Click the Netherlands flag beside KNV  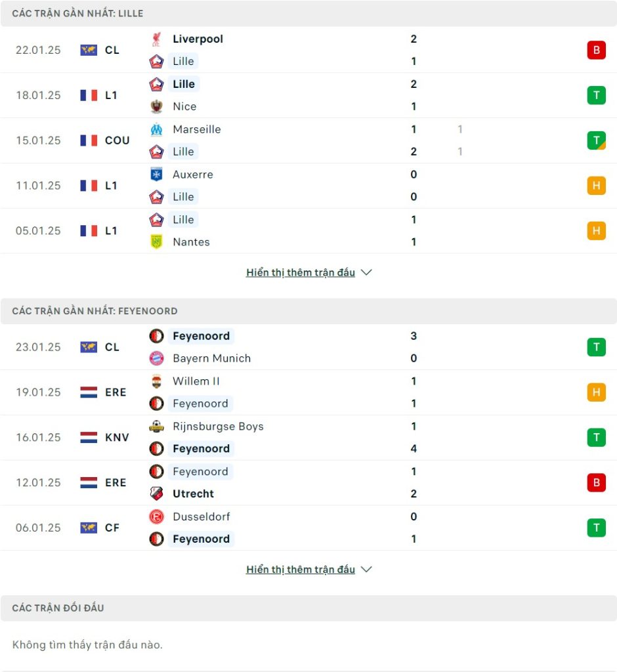coord(89,438)
